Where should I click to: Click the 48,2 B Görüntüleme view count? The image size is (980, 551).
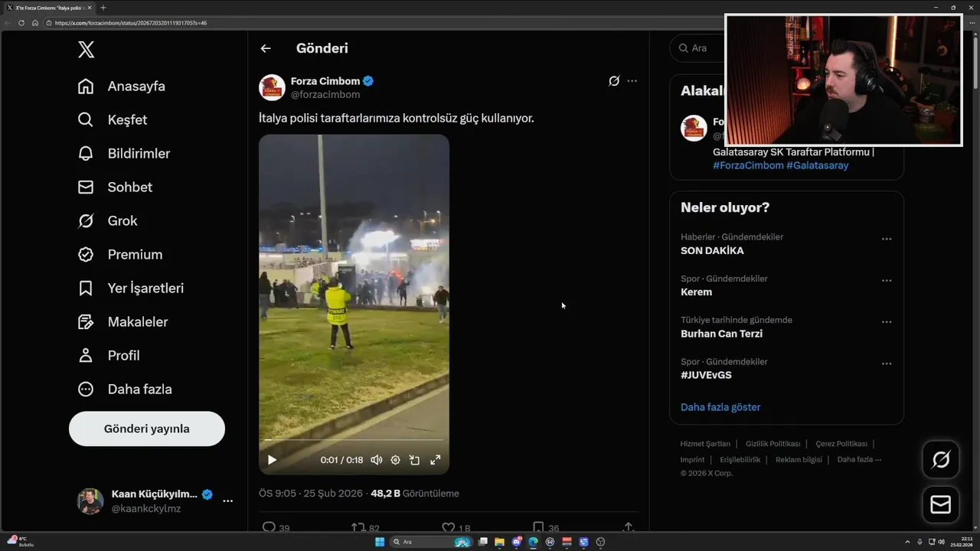[415, 494]
